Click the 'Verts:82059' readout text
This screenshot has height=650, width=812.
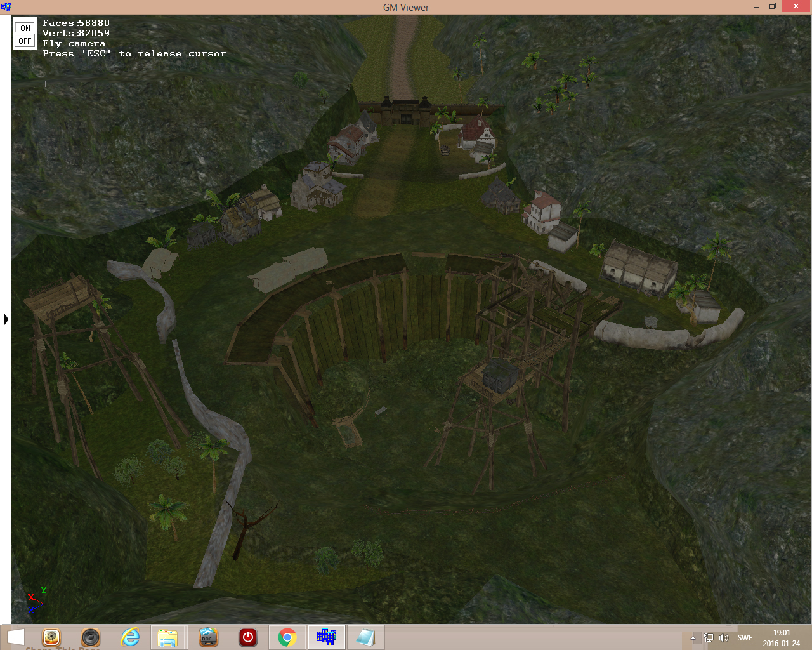point(76,33)
